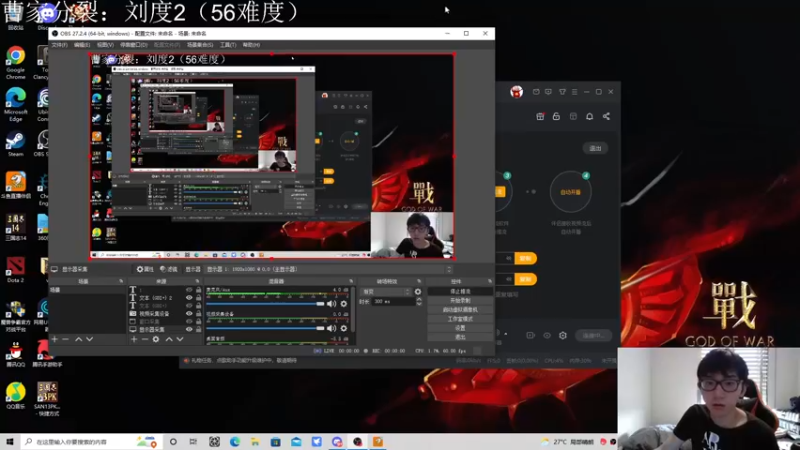Open source properties gear below Sources list
This screenshot has height=450, width=800.
[x=156, y=339]
